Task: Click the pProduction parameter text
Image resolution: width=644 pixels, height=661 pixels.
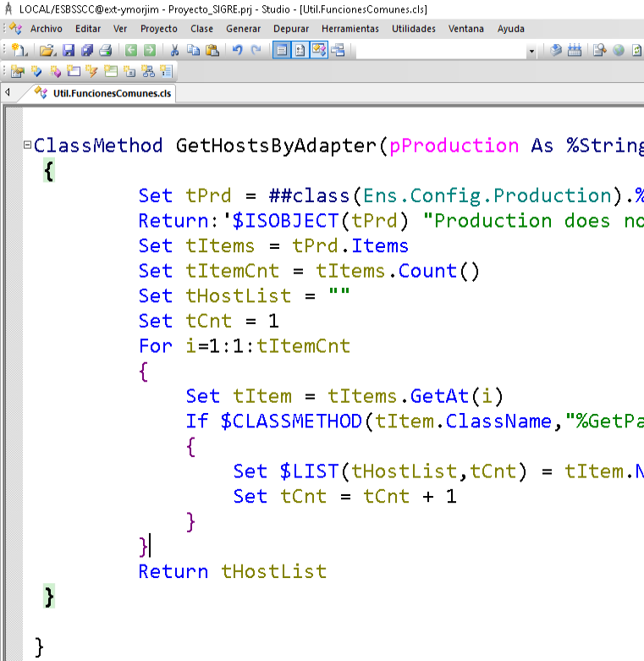Action: pos(454,146)
